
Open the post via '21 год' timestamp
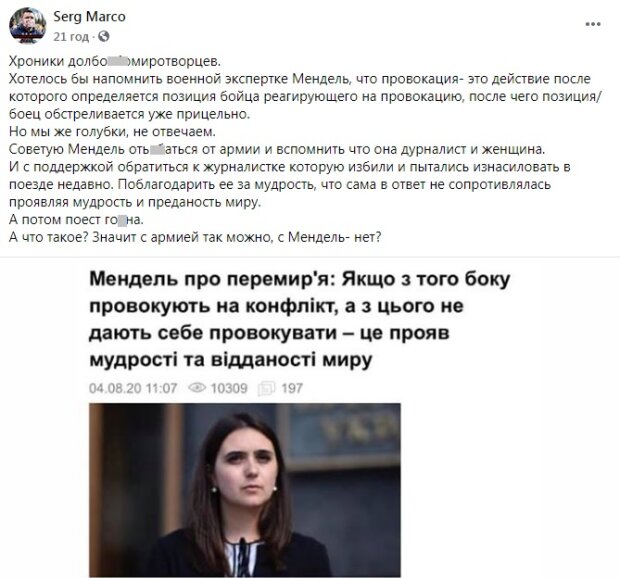point(71,37)
